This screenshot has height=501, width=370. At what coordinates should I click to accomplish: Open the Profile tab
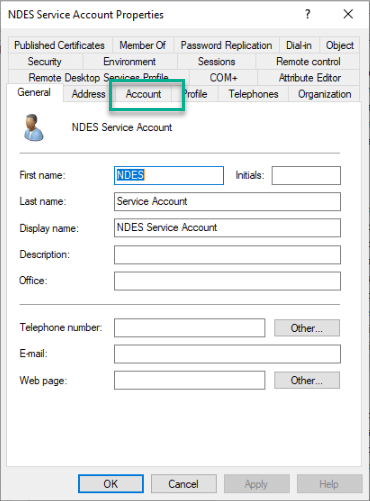tap(196, 94)
